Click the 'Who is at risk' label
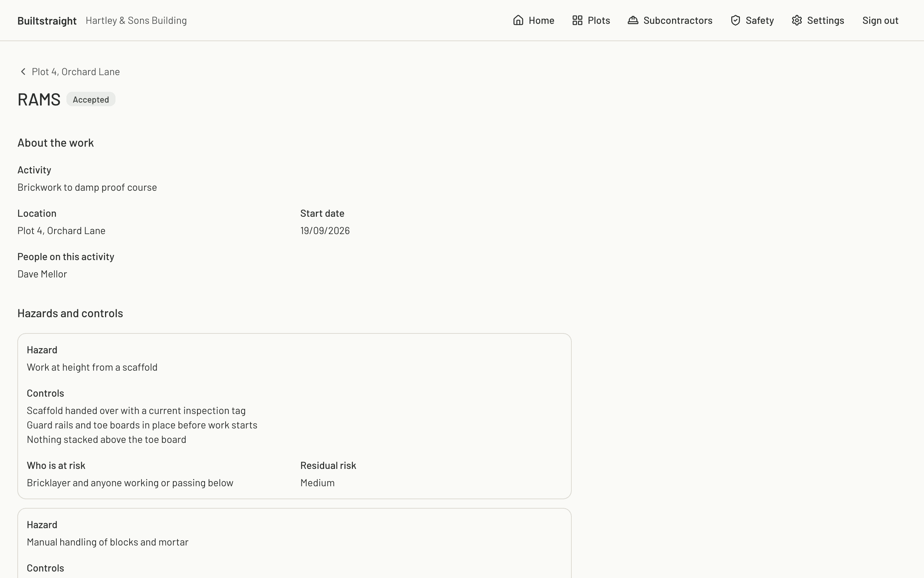Screen dimensions: 924x578 (56, 465)
